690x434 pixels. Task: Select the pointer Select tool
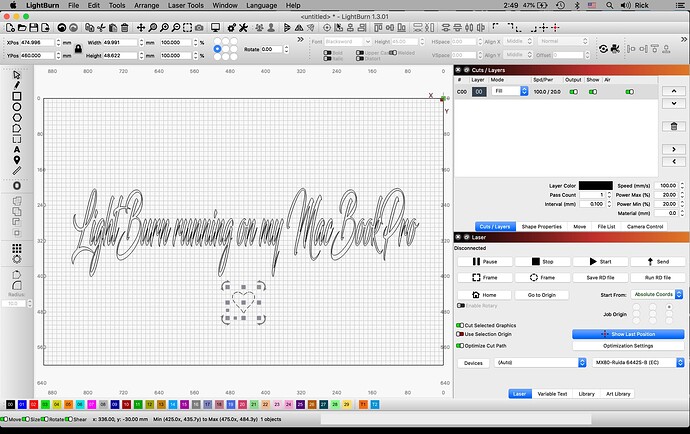[x=17, y=75]
